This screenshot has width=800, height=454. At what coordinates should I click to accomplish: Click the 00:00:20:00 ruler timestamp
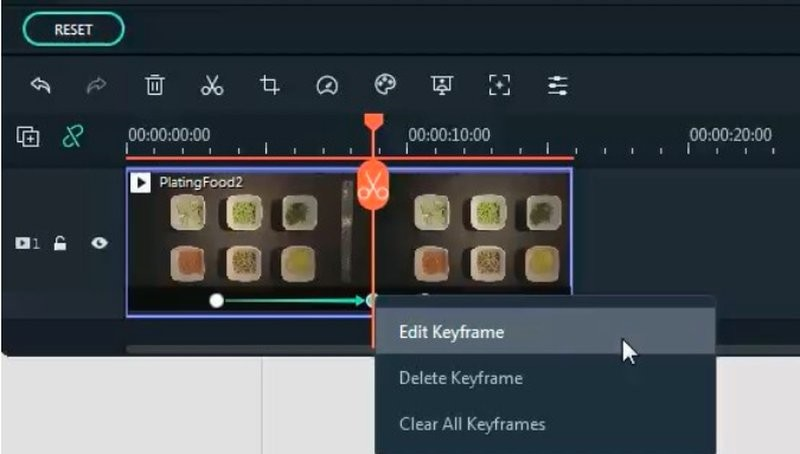pyautogui.click(x=731, y=135)
